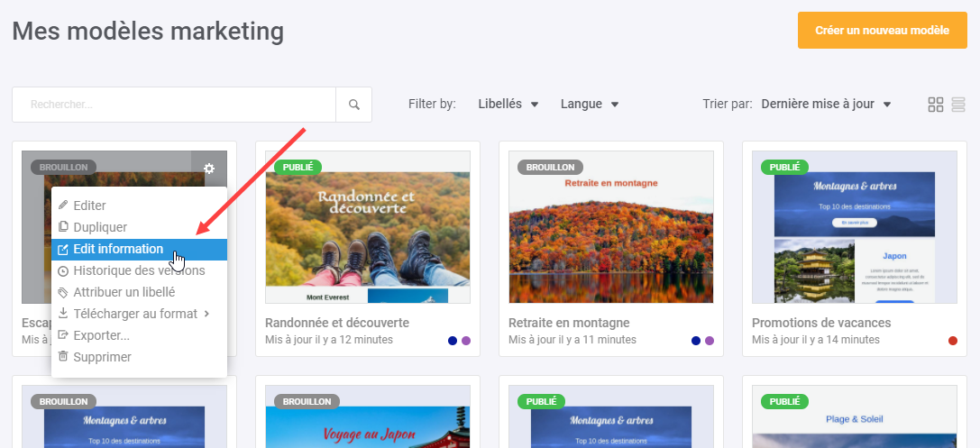The width and height of the screenshot is (980, 448).
Task: Click the edit-square icon beside Edit information
Action: pyautogui.click(x=62, y=250)
